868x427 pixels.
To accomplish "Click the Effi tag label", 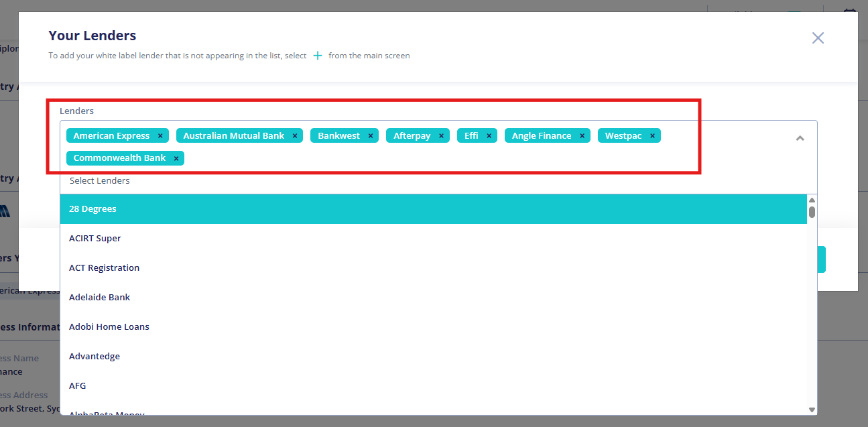I will tap(472, 136).
